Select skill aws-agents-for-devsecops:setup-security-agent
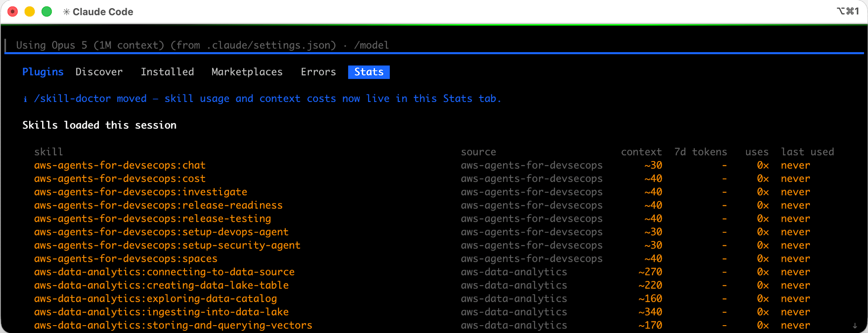Image resolution: width=868 pixels, height=333 pixels. point(167,245)
